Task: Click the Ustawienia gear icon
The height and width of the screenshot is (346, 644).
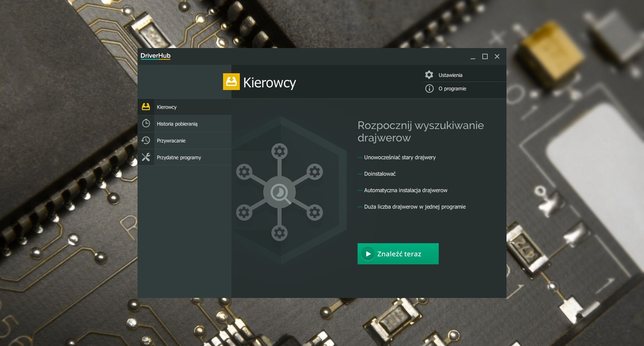Action: 429,75
